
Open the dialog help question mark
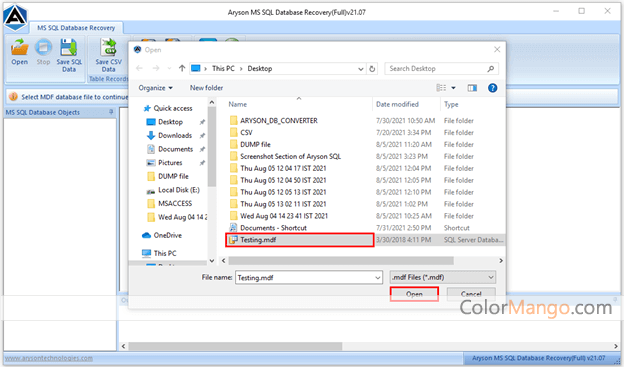pos(492,88)
